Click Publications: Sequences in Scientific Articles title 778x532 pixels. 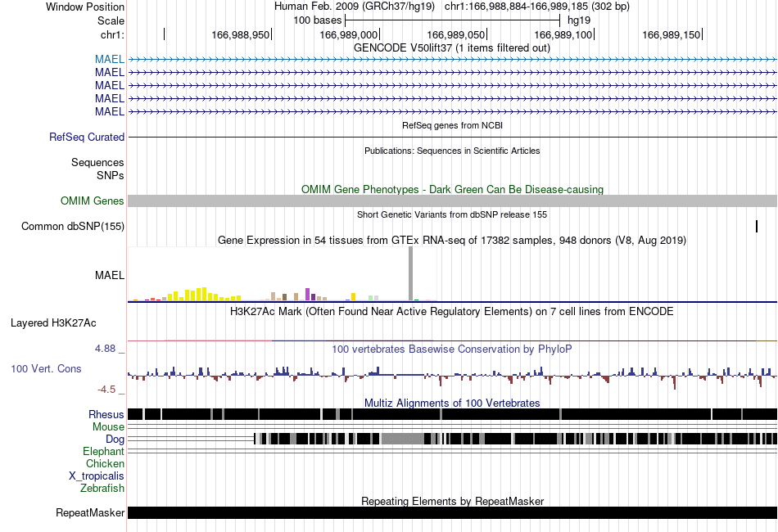452,151
